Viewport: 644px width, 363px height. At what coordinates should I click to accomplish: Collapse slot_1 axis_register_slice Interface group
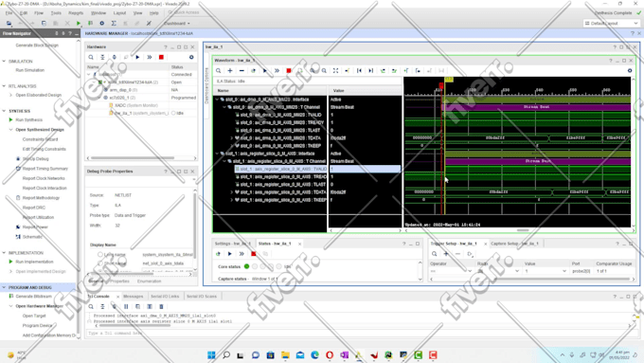coord(217,154)
